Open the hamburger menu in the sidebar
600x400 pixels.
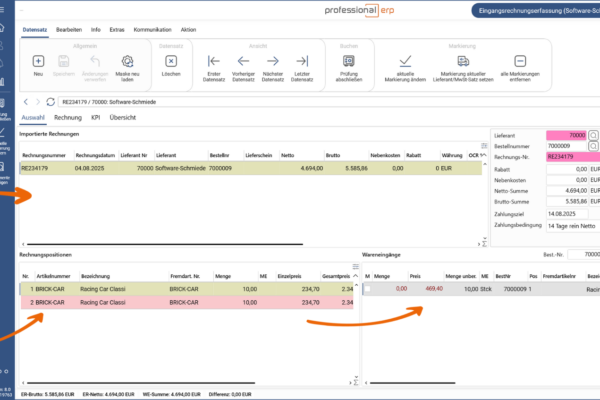pos(2,9)
